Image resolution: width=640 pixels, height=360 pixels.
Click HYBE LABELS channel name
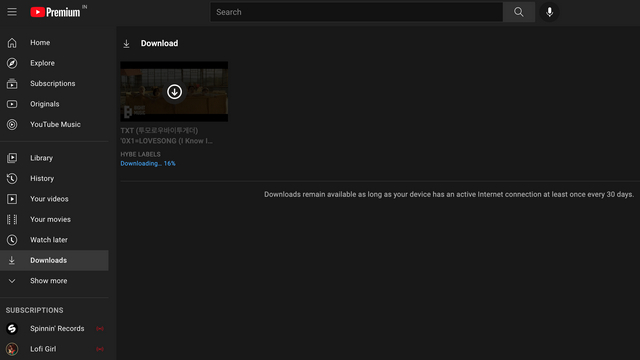(x=140, y=154)
